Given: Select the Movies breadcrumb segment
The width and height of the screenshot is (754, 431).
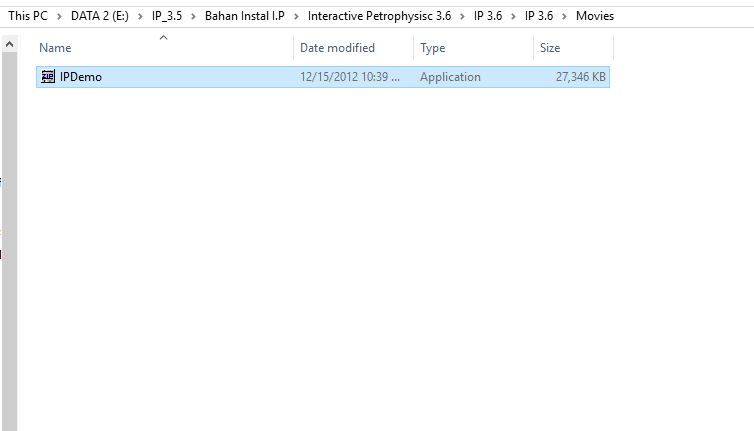Looking at the screenshot, I should point(595,16).
